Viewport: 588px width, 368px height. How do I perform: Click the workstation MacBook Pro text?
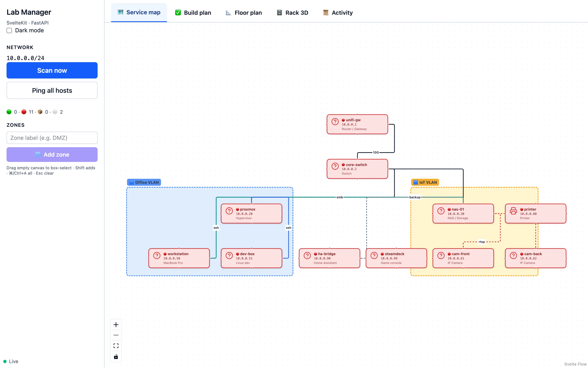coord(173,263)
